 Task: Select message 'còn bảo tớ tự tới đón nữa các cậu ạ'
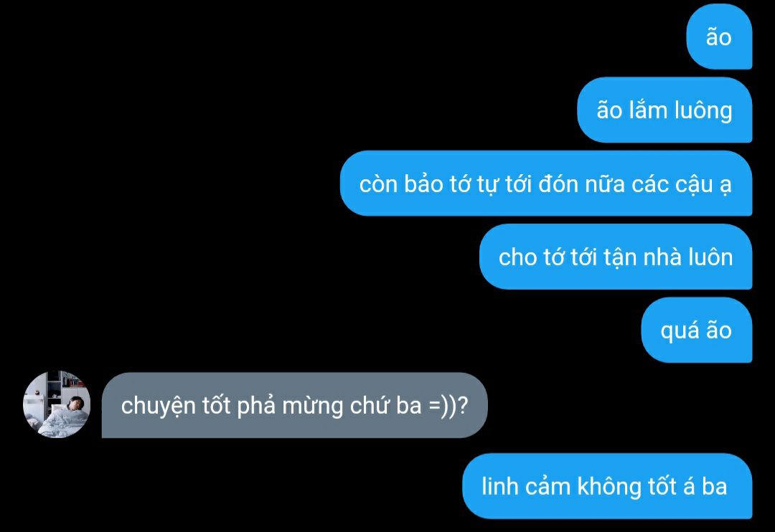coord(546,184)
